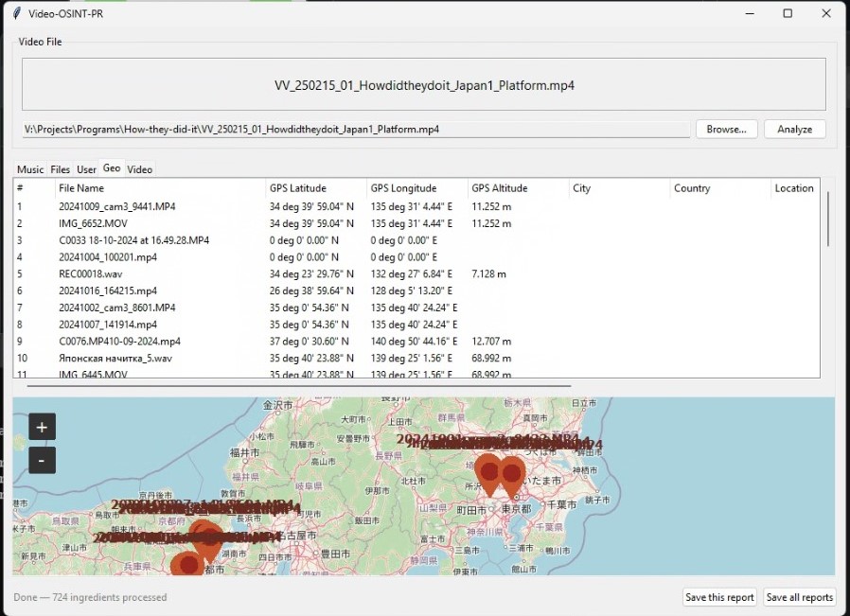Click Save this report
Viewport: 850px width, 616px height.
719,597
